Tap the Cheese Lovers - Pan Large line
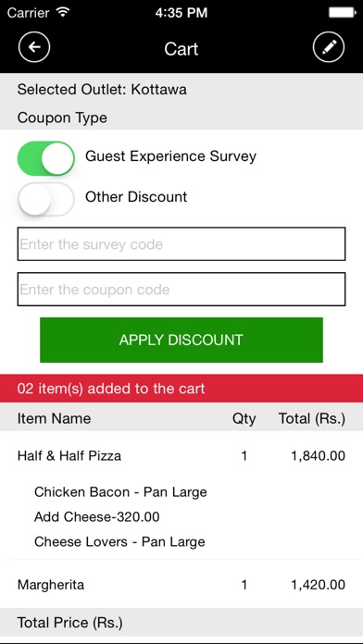Viewport: 363px width, 644px height. 119,541
